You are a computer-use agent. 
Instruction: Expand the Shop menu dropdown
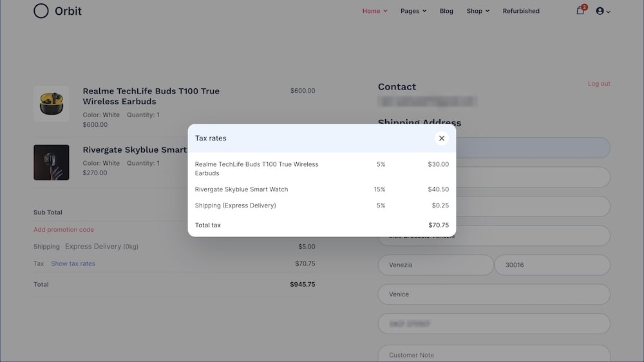(478, 11)
